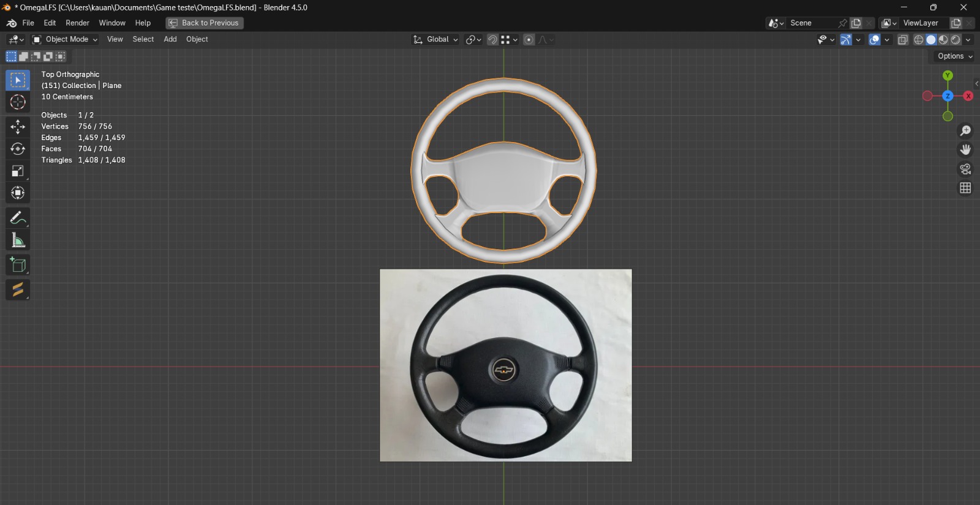Open the Help menu
Image resolution: width=980 pixels, height=505 pixels.
pos(143,23)
